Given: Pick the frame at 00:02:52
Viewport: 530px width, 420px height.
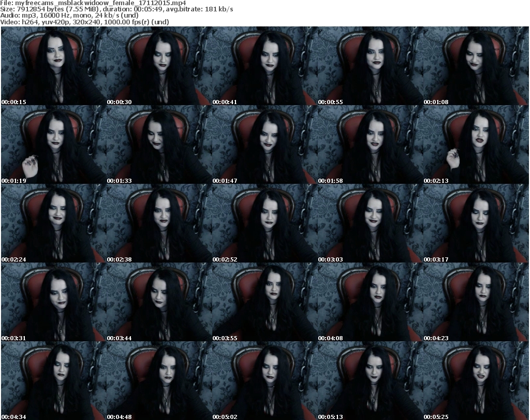Looking at the screenshot, I should coord(264,224).
